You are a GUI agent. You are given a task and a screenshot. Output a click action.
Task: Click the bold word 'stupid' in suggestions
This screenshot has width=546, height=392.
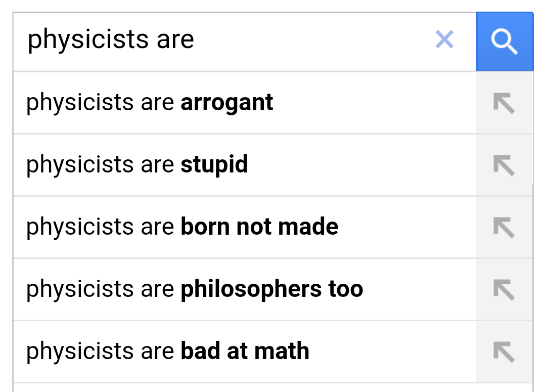[214, 165]
